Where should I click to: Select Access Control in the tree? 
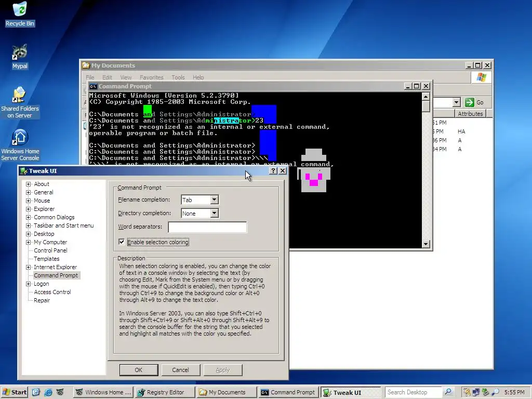click(x=52, y=292)
